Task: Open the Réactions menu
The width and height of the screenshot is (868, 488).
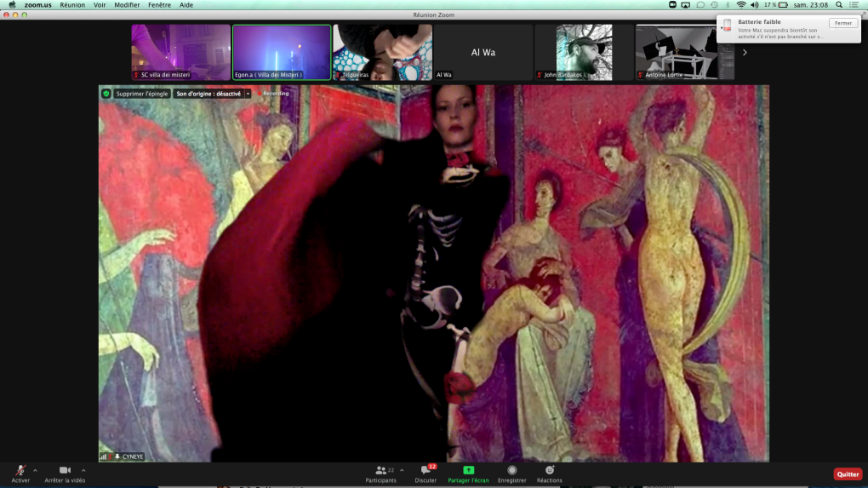Action: click(x=549, y=470)
